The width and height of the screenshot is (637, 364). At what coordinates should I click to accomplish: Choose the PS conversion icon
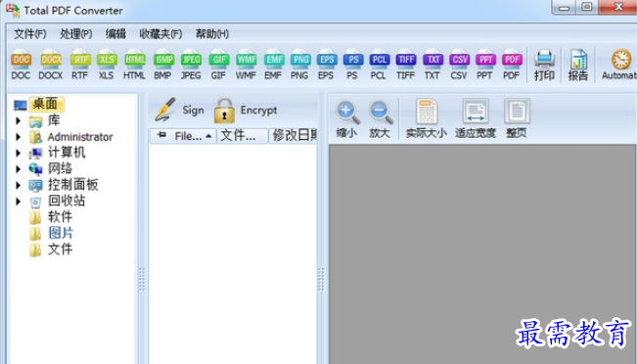pos(352,65)
